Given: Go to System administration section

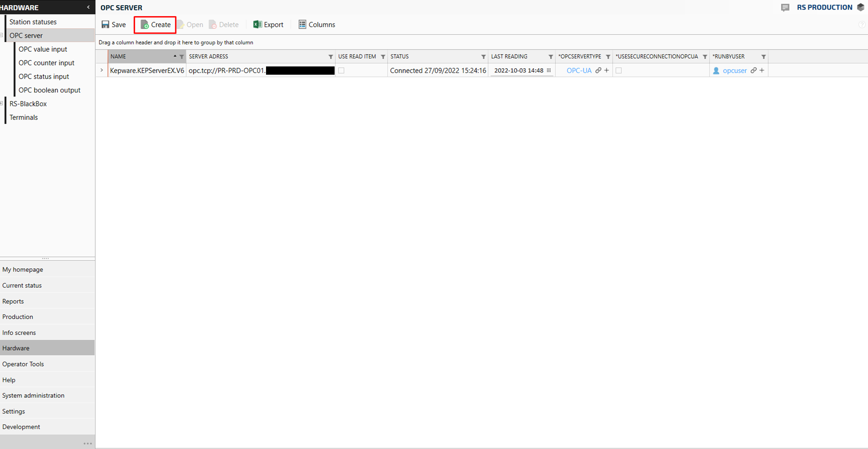Looking at the screenshot, I should [33, 396].
